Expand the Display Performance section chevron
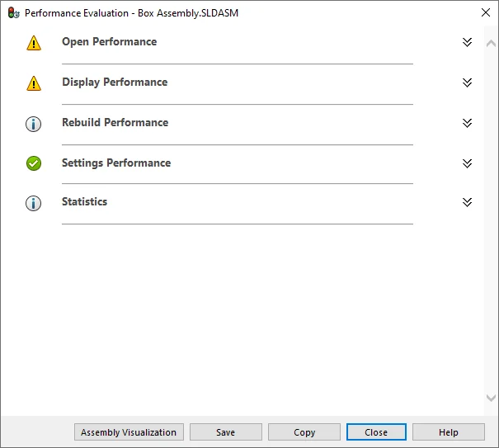This screenshot has height=448, width=499. (x=467, y=83)
